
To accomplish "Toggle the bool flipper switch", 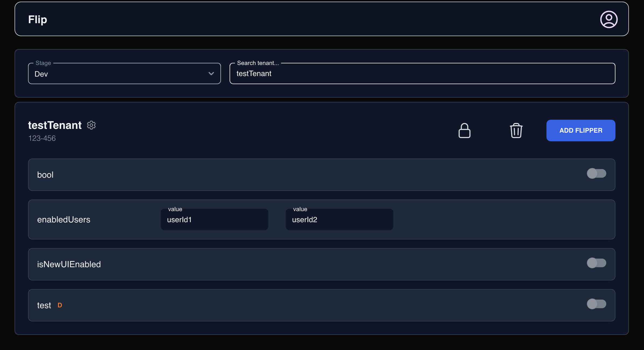I will (596, 173).
